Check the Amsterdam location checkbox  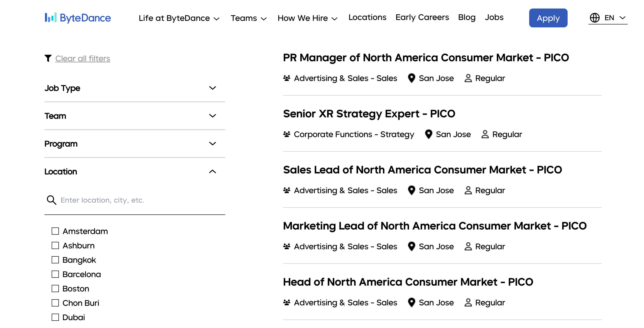point(55,231)
